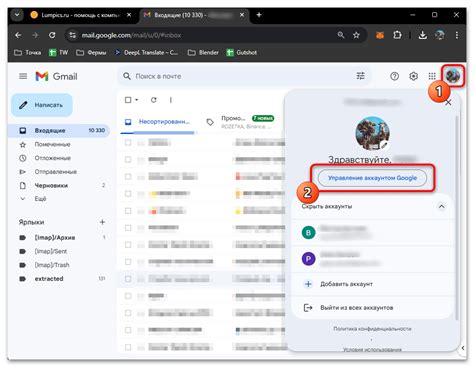474x367 pixels.
Task: Open Черновики drafts folder
Action: [51, 185]
